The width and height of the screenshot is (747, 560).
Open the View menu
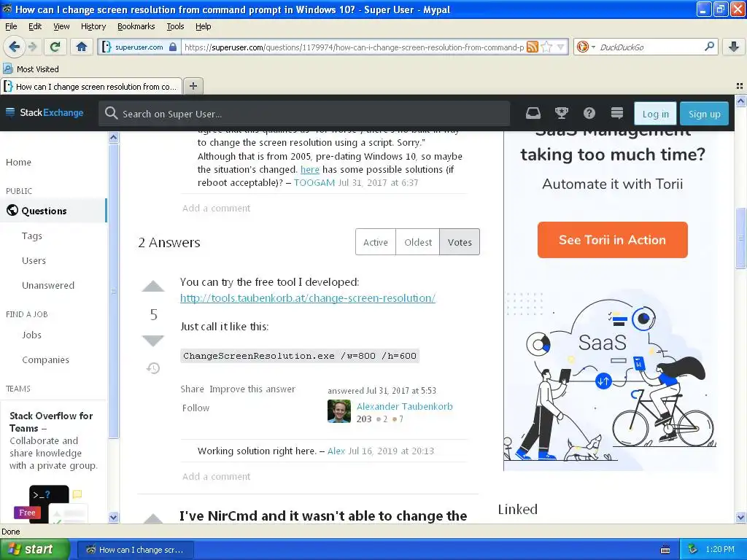(x=61, y=26)
